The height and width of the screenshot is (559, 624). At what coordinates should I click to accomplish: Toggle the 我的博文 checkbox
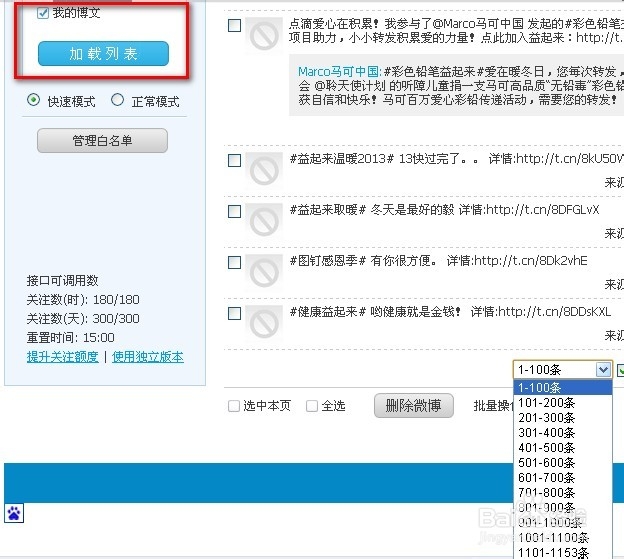(x=43, y=13)
